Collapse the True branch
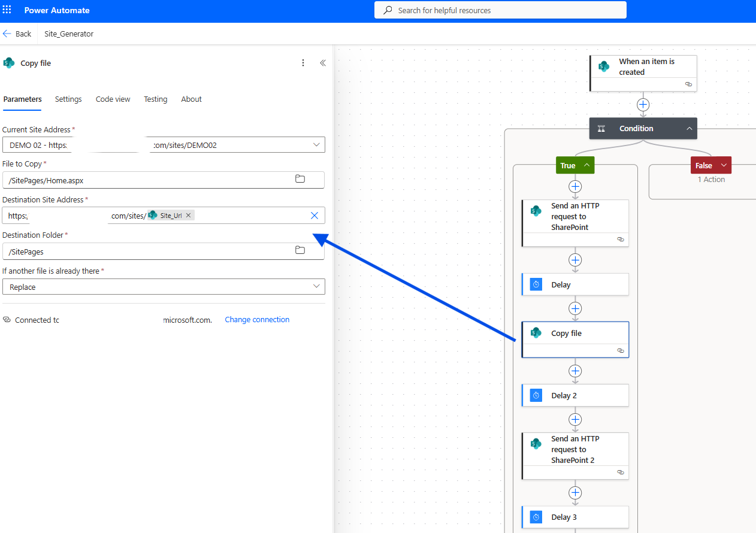This screenshot has height=533, width=756. pos(586,165)
